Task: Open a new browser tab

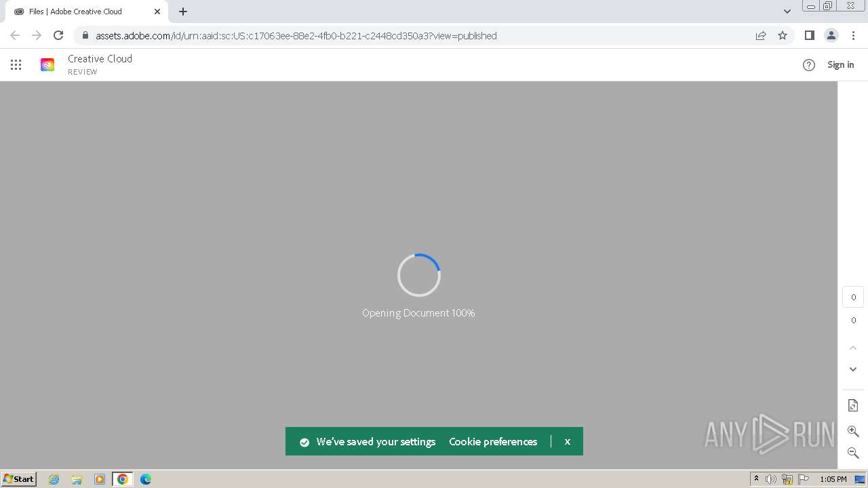Action: (183, 12)
